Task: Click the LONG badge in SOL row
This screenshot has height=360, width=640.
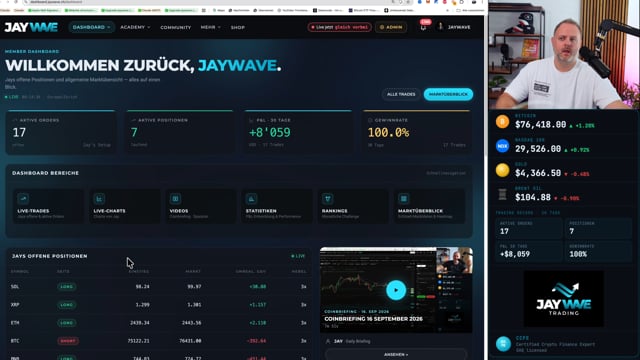Action: 67,287
